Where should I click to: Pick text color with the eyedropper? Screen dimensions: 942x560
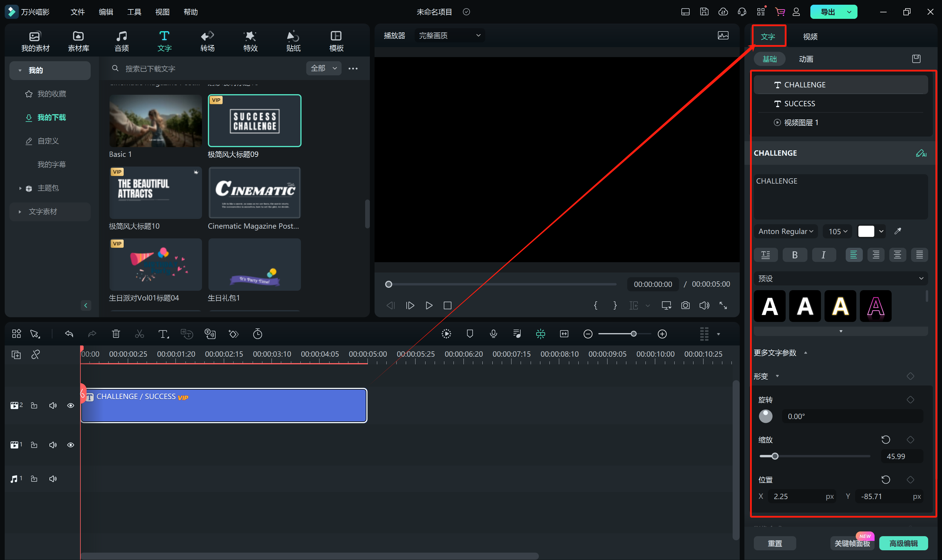click(898, 231)
